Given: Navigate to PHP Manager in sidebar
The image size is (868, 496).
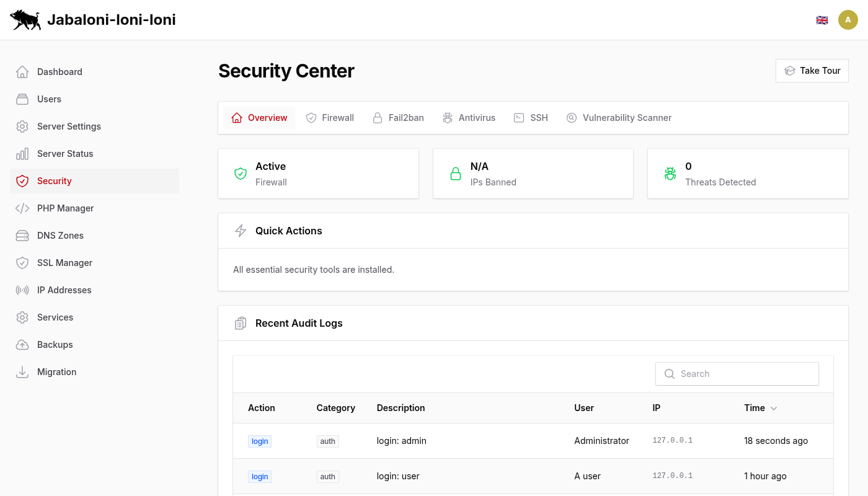Looking at the screenshot, I should coord(64,208).
